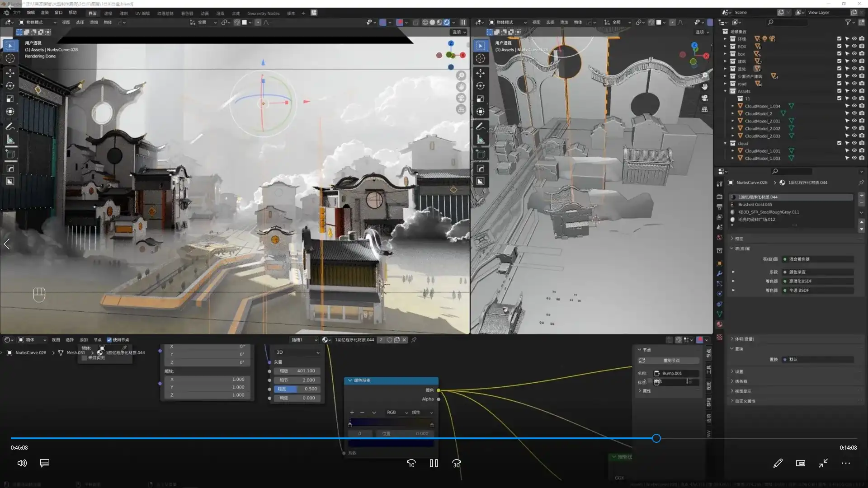Screen dimensions: 868x488
Task: Expand the road collection in outliner
Action: click(x=725, y=84)
